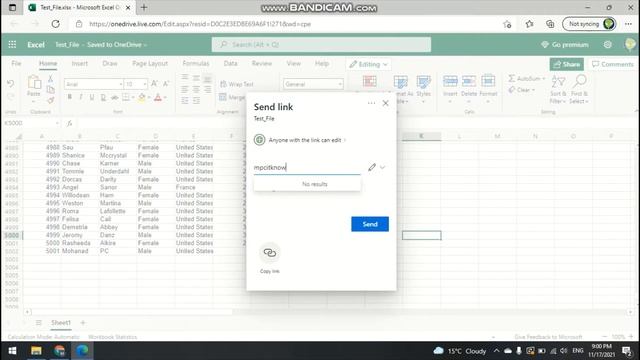This screenshot has width=640, height=360.
Task: Click Go premium link
Action: (x=565, y=44)
